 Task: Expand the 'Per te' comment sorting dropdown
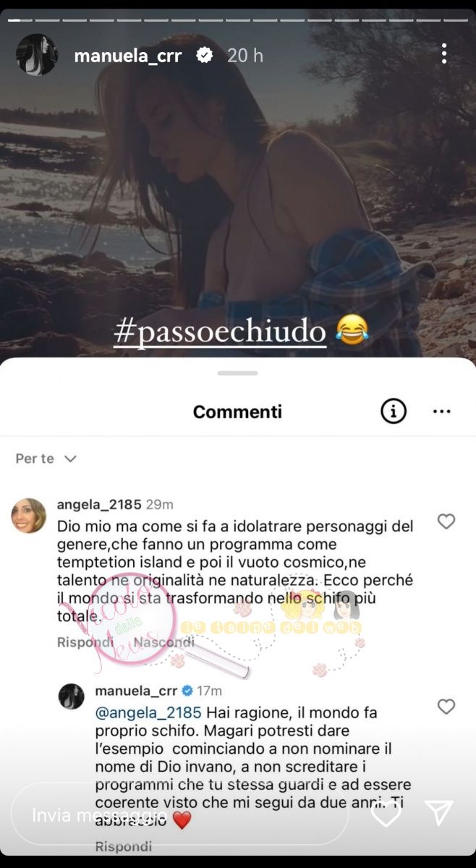coord(46,459)
